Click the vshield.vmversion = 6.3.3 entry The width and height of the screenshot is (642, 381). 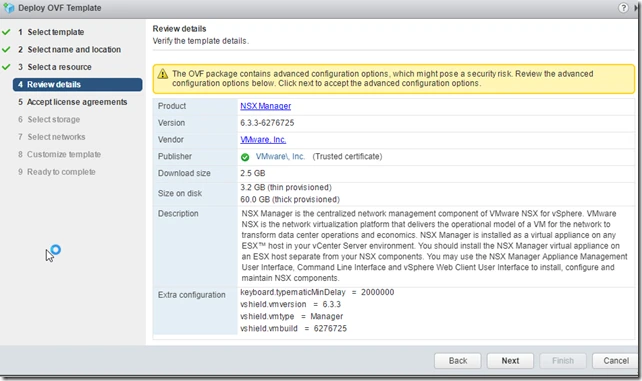tap(290, 304)
